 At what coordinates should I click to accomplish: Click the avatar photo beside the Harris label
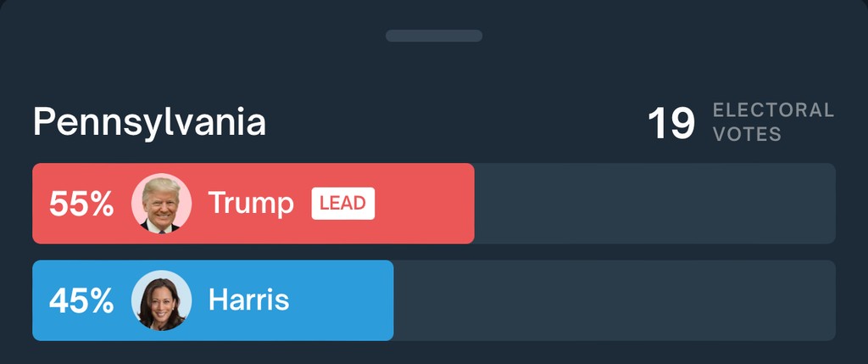[162, 300]
